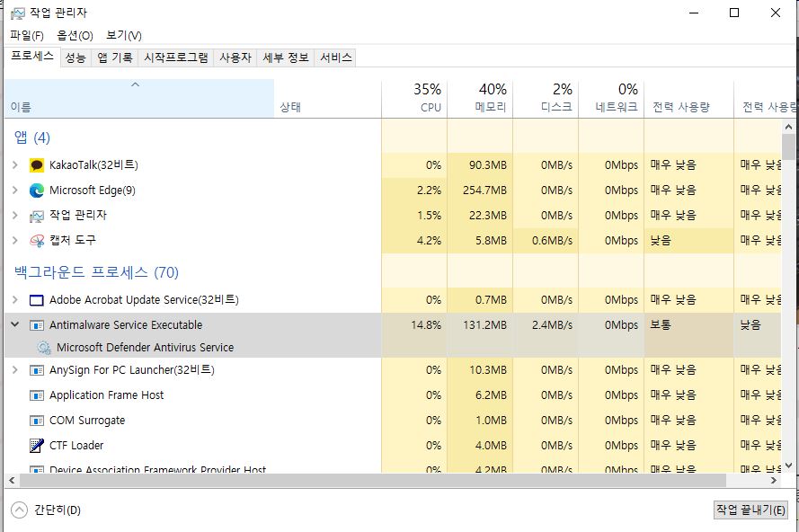The image size is (799, 532).
Task: Click the vertical scrollbar down arrow
Action: coord(788,465)
